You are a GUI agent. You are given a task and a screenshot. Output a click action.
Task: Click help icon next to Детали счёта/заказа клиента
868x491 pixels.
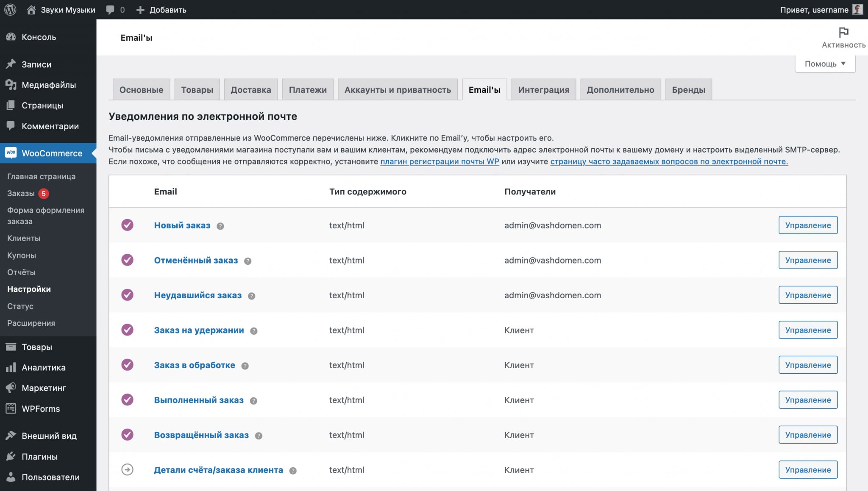point(292,471)
